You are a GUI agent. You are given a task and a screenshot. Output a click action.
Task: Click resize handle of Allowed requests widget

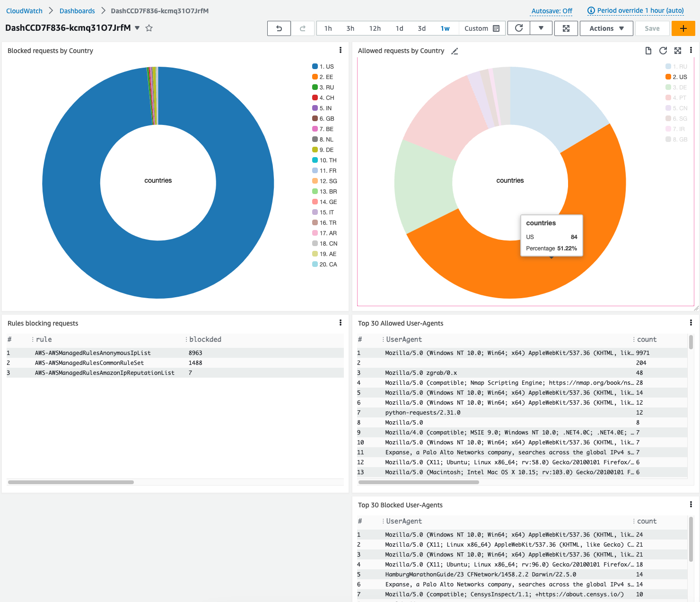(696, 308)
